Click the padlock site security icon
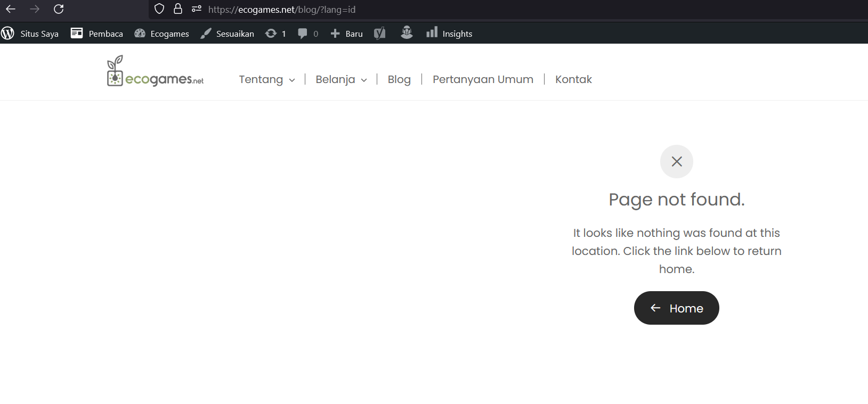This screenshot has height=404, width=868. (x=178, y=9)
